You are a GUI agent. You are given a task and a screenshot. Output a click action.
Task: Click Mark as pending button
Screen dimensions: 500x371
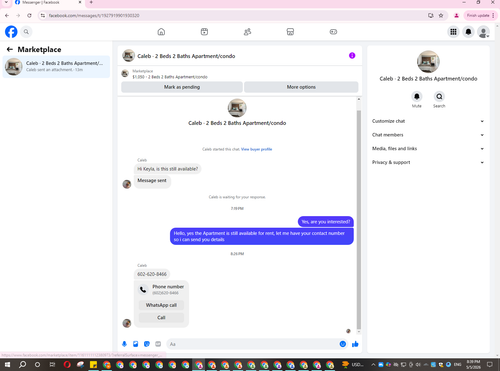click(x=182, y=87)
